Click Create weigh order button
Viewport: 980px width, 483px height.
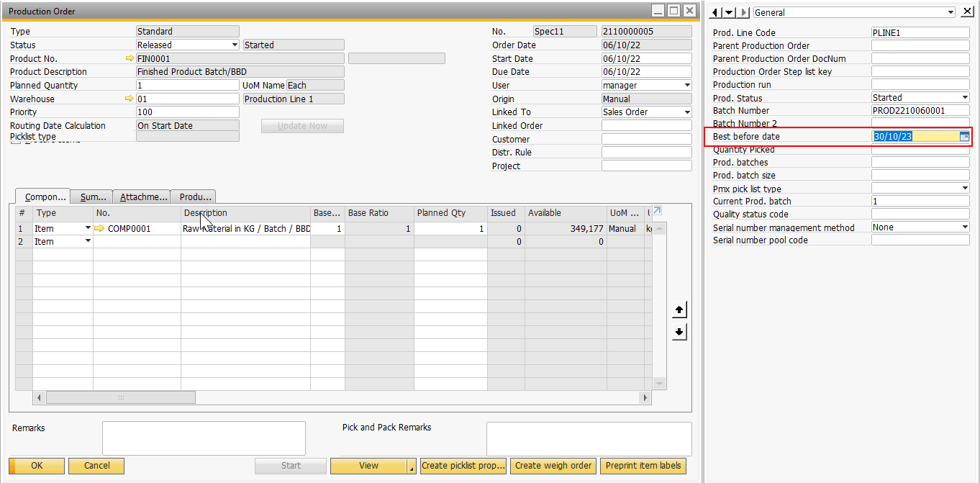click(553, 466)
